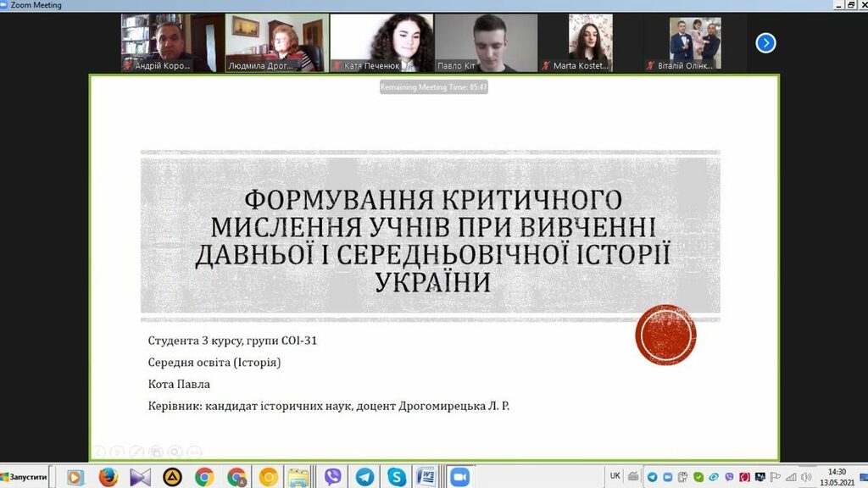The image size is (868, 488).
Task: Open the clock showing 14:30
Action: point(836,477)
